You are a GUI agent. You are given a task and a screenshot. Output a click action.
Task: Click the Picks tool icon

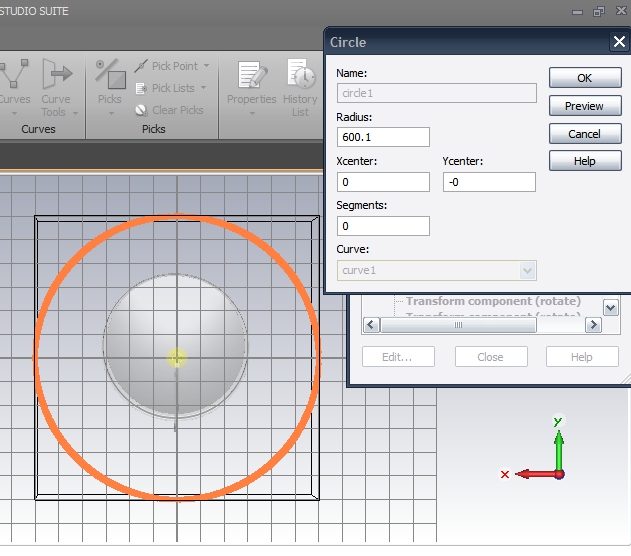pos(110,76)
